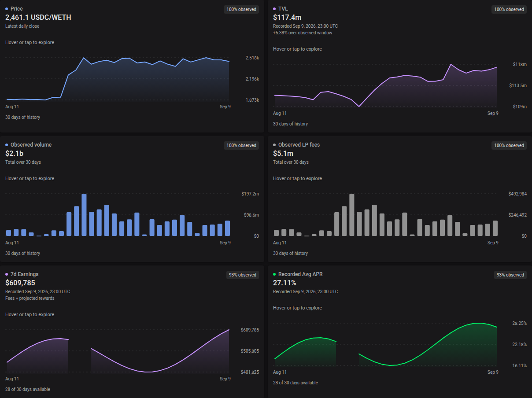Screen dimensions: 532x398
Task: Click the 7d Earnings title
Action: [24, 274]
